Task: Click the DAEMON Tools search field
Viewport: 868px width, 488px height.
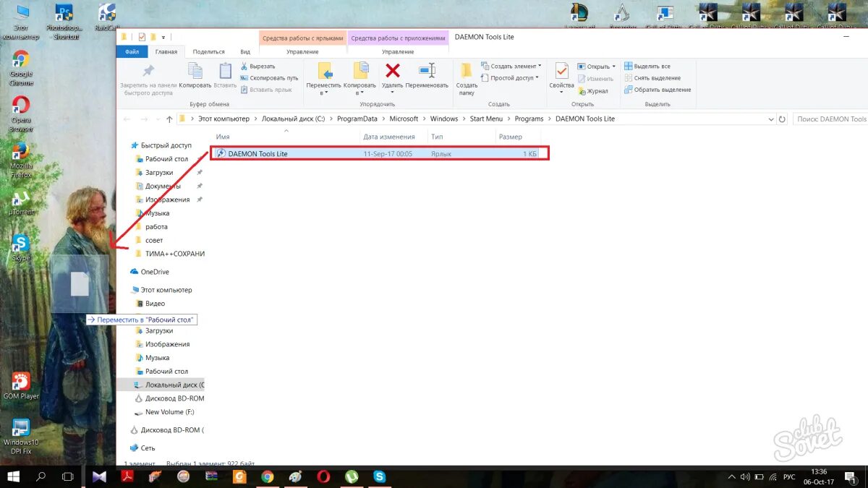Action: tap(830, 119)
